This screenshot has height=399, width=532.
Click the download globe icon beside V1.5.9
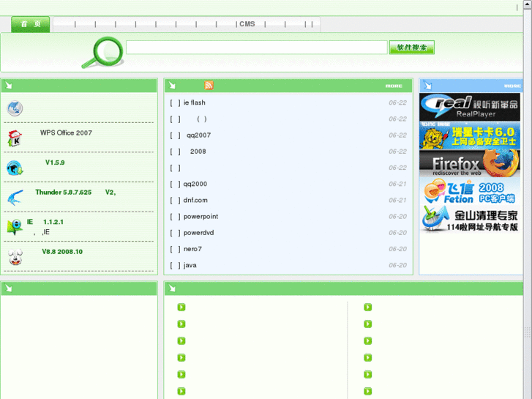[15, 168]
